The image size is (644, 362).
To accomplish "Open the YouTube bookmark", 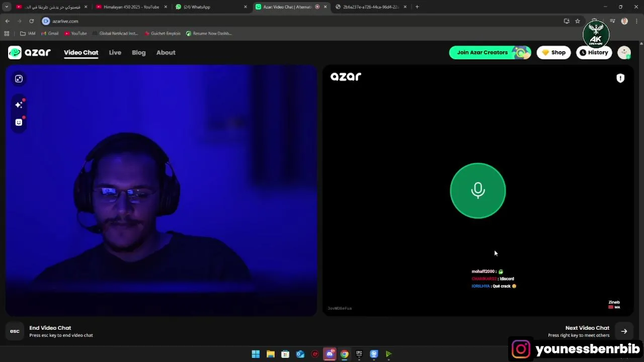I will click(75, 33).
